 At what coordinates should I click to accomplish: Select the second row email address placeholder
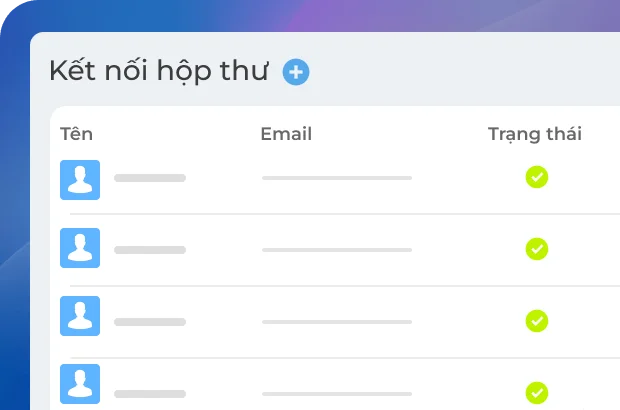(x=337, y=250)
